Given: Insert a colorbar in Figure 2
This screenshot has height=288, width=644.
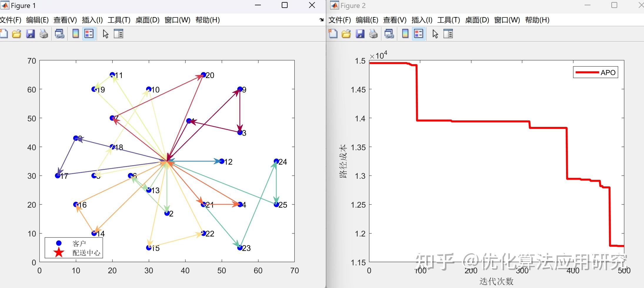Looking at the screenshot, I should [406, 34].
